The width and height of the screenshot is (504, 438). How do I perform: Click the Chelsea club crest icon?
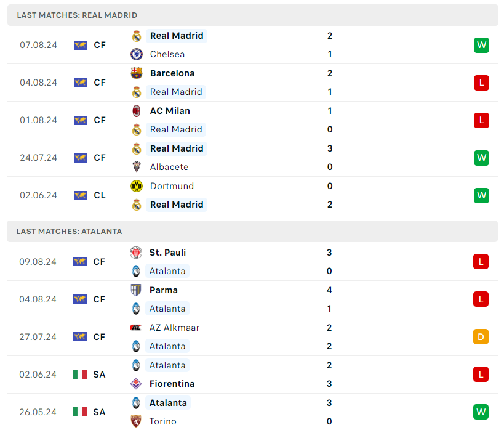[x=136, y=54]
